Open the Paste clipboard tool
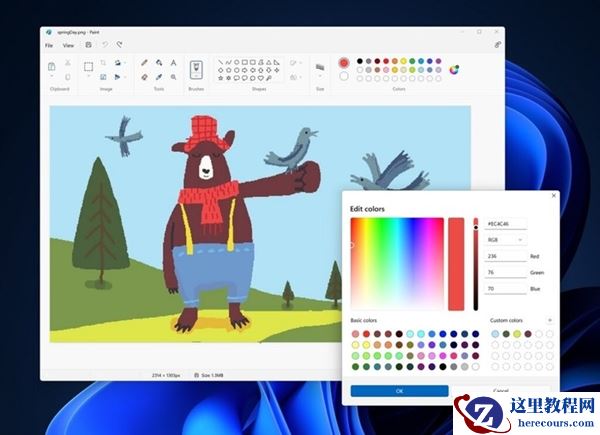The image size is (600, 435). [52, 67]
